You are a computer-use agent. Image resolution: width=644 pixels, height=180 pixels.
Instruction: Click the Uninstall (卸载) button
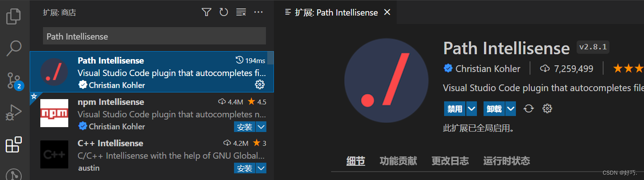click(x=494, y=108)
